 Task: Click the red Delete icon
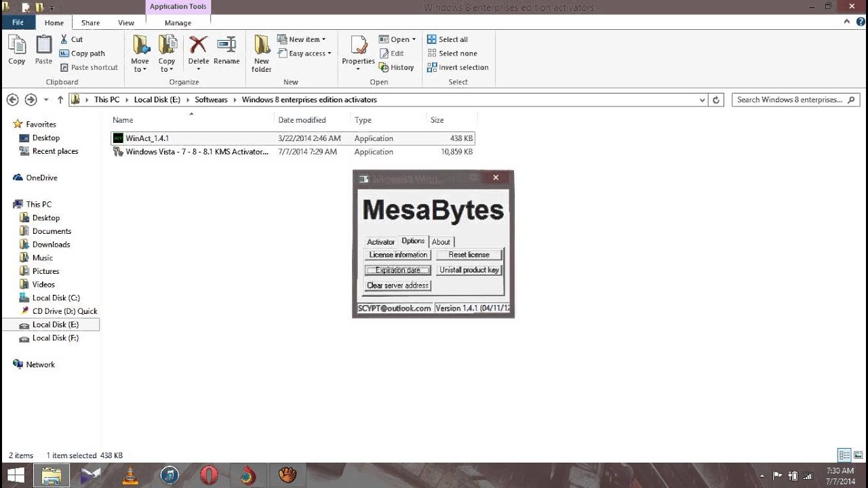click(198, 45)
